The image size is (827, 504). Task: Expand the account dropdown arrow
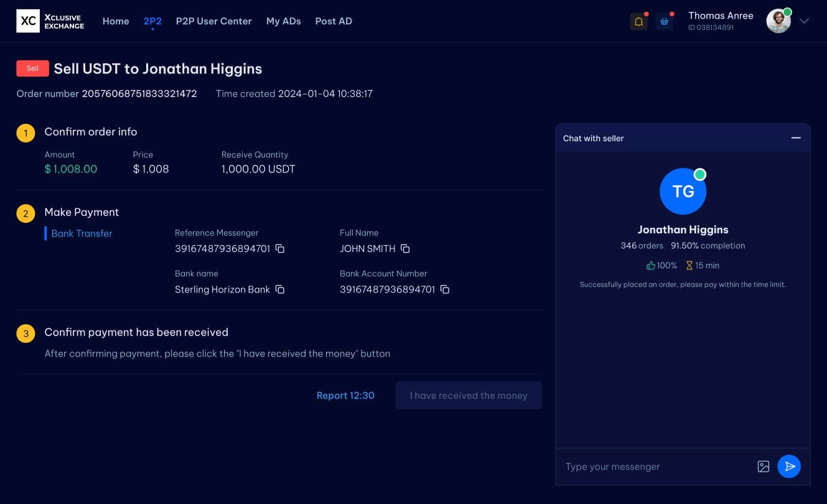[x=803, y=21]
